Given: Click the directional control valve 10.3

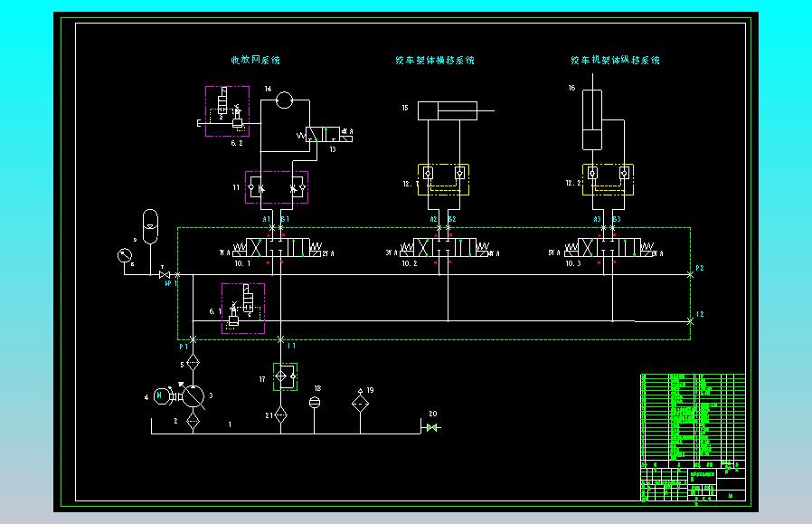Looking at the screenshot, I should [x=609, y=248].
